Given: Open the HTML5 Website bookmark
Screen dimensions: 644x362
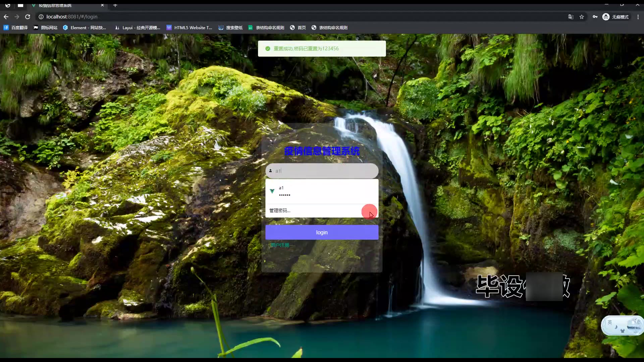Looking at the screenshot, I should [190, 28].
